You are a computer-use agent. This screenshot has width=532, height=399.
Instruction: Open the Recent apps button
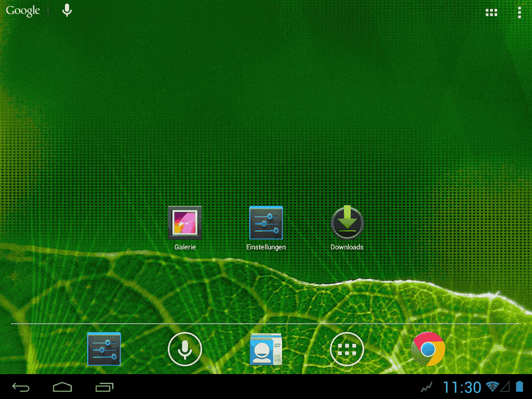(104, 387)
